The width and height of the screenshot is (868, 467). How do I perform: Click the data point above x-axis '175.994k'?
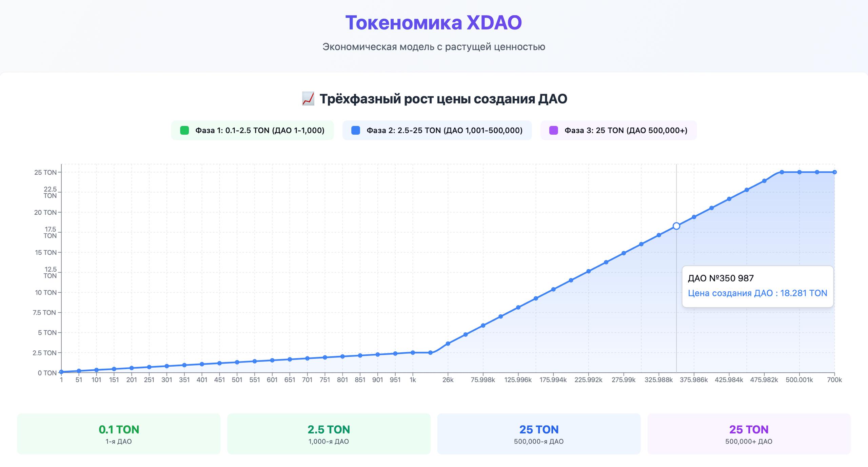click(x=553, y=289)
